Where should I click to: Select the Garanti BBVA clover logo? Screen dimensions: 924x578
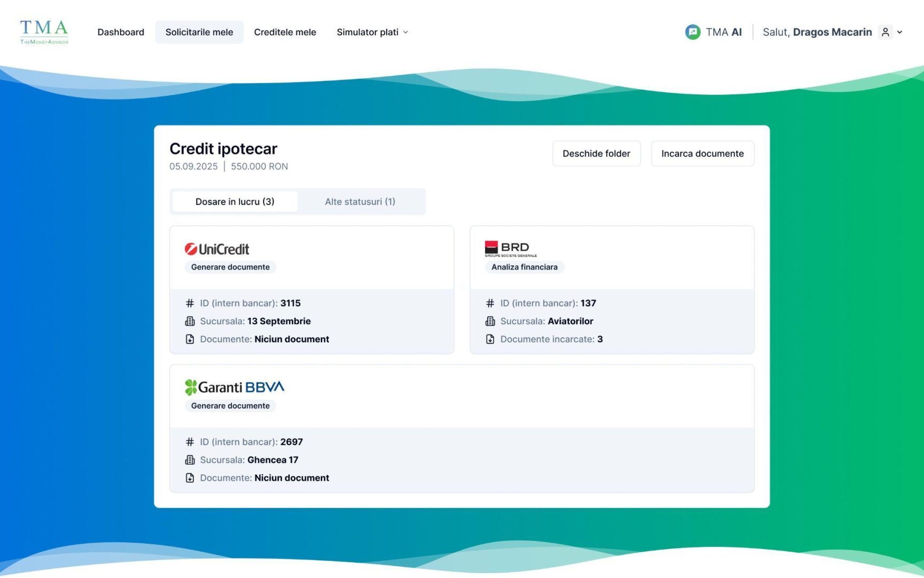click(x=191, y=386)
